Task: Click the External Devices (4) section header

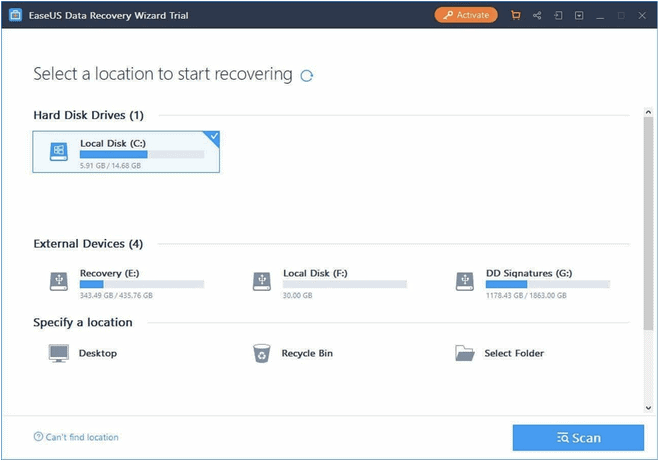Action: point(88,244)
